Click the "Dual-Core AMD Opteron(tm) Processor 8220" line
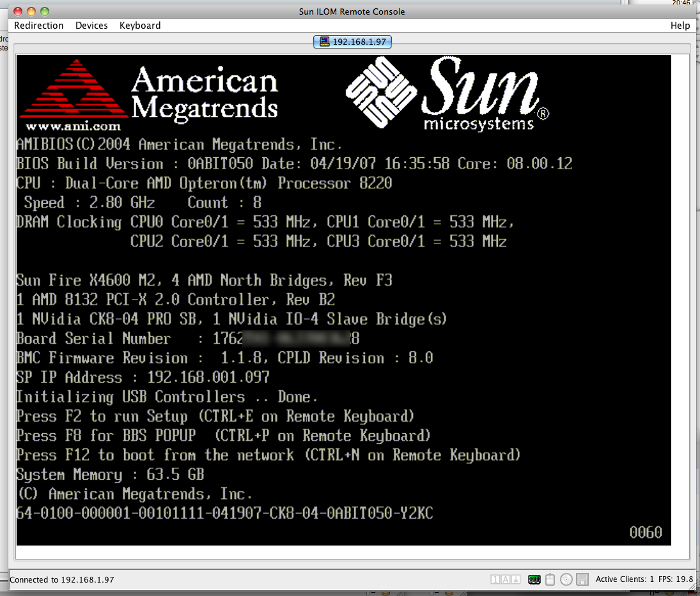Screen dimensions: 700x596 [x=204, y=183]
